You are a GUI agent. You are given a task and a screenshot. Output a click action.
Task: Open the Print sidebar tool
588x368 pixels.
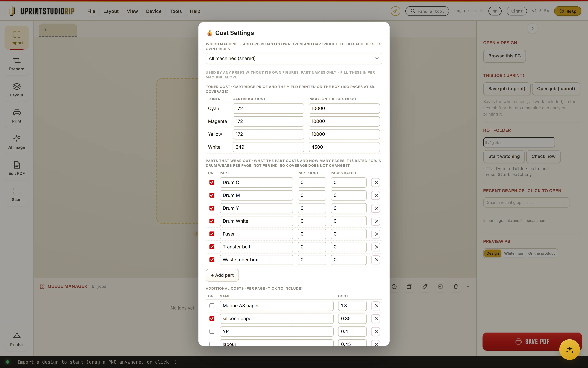pos(16,116)
